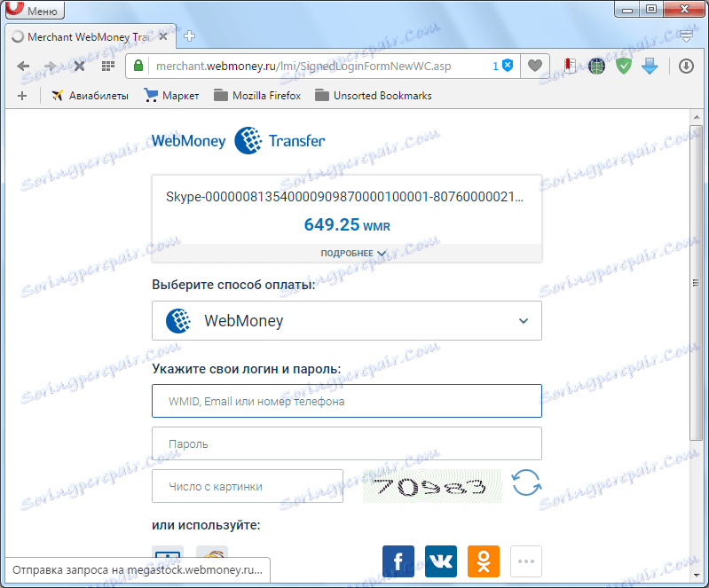
Task: Click the red bookmark notebook extension icon
Action: [x=571, y=66]
